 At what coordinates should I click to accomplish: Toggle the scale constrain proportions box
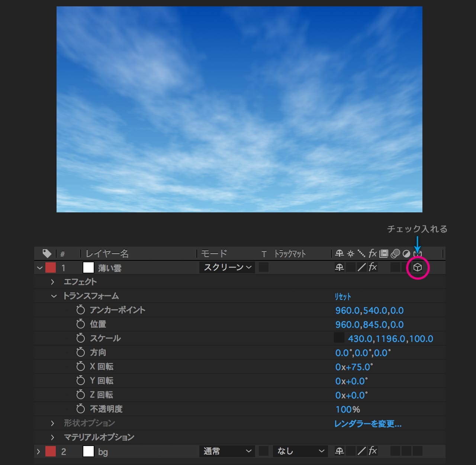(x=339, y=338)
